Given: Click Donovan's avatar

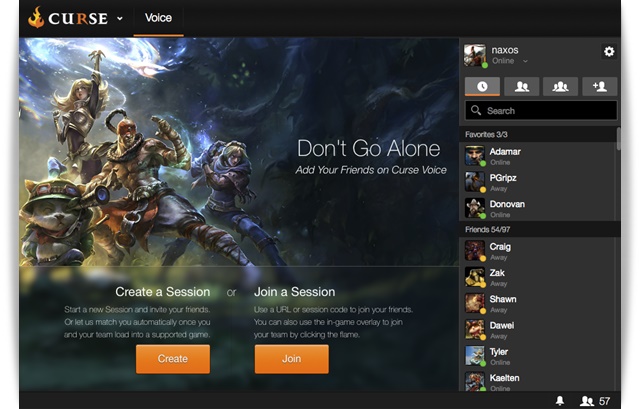Looking at the screenshot, I should pyautogui.click(x=475, y=208).
